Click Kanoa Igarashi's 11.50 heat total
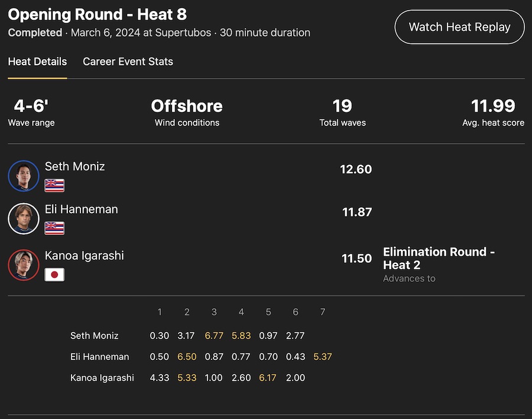Image resolution: width=532 pixels, height=419 pixels. [356, 259]
